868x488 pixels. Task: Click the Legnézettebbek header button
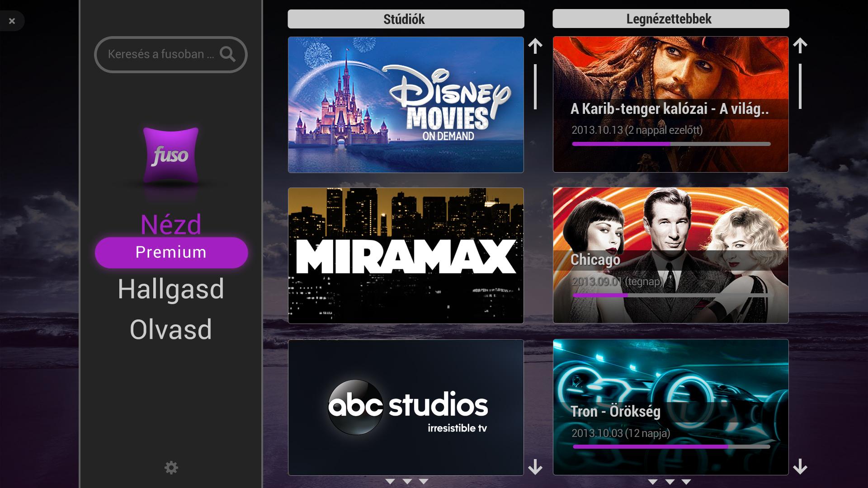click(x=670, y=19)
